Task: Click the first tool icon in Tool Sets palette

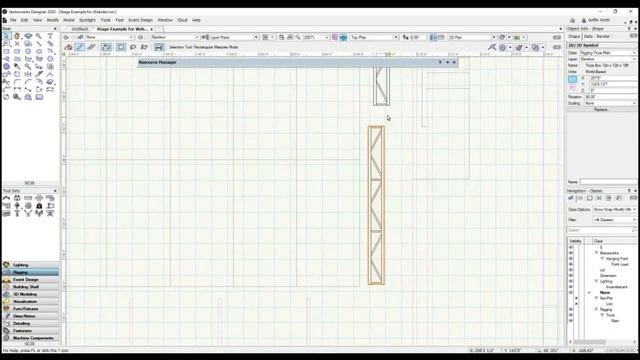Action: coord(7,198)
